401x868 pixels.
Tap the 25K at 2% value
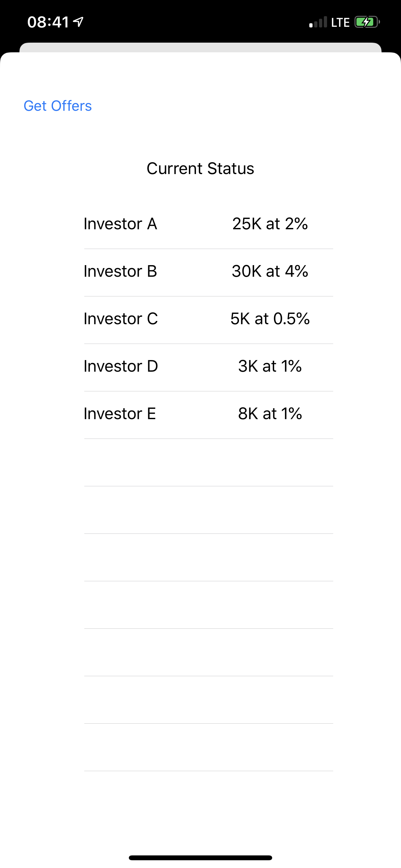click(270, 224)
